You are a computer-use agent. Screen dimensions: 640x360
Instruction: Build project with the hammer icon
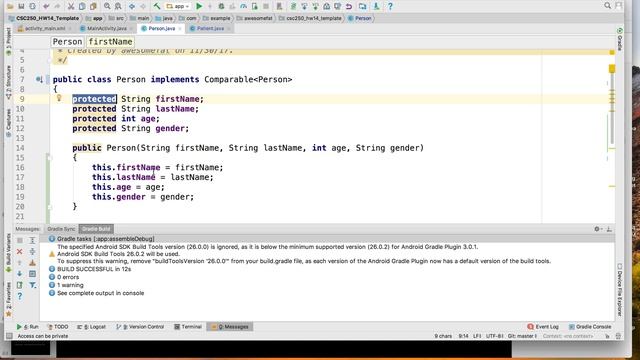pyautogui.click(x=157, y=6)
